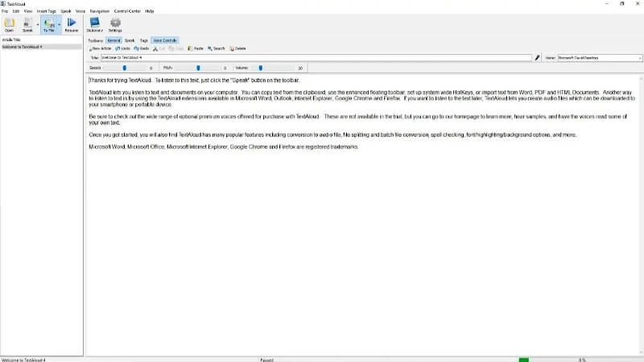Start reading with the Speak icon

(x=27, y=25)
